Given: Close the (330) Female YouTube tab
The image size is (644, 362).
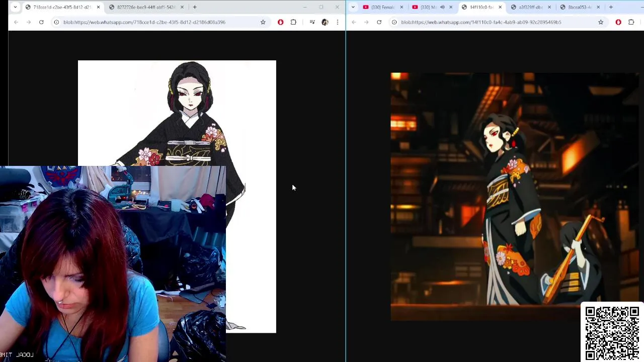Looking at the screenshot, I should (401, 7).
